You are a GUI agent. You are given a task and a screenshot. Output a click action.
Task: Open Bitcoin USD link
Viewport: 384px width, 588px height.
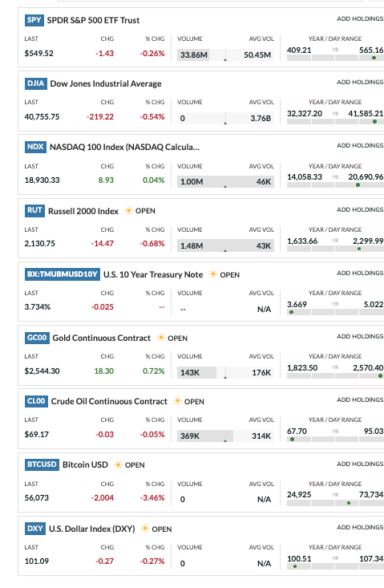[x=85, y=464]
